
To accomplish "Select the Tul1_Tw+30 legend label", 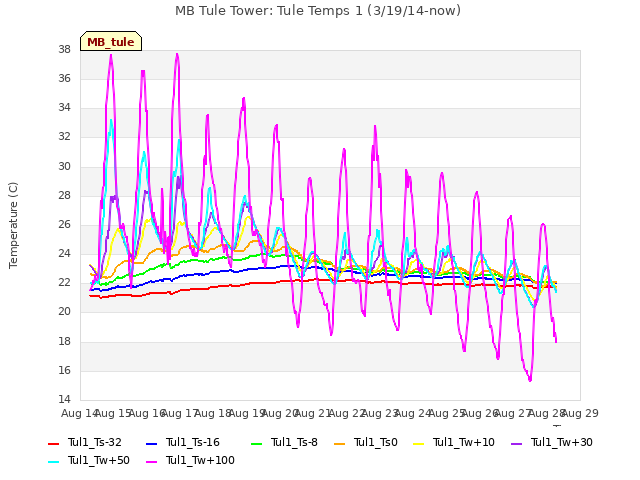I will [x=562, y=442].
